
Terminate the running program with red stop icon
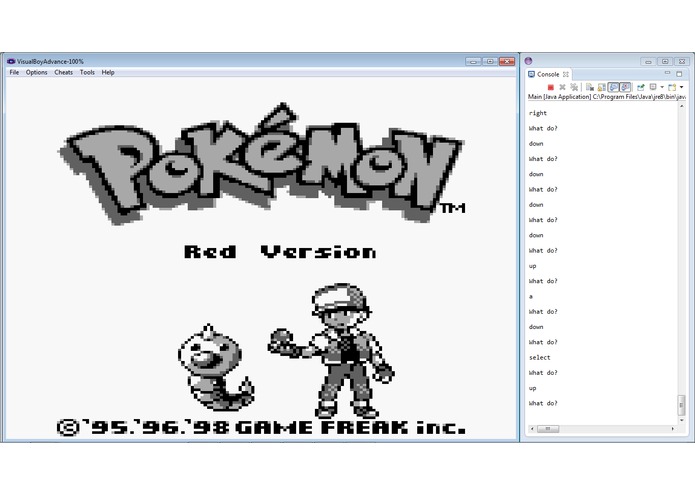pyautogui.click(x=551, y=87)
